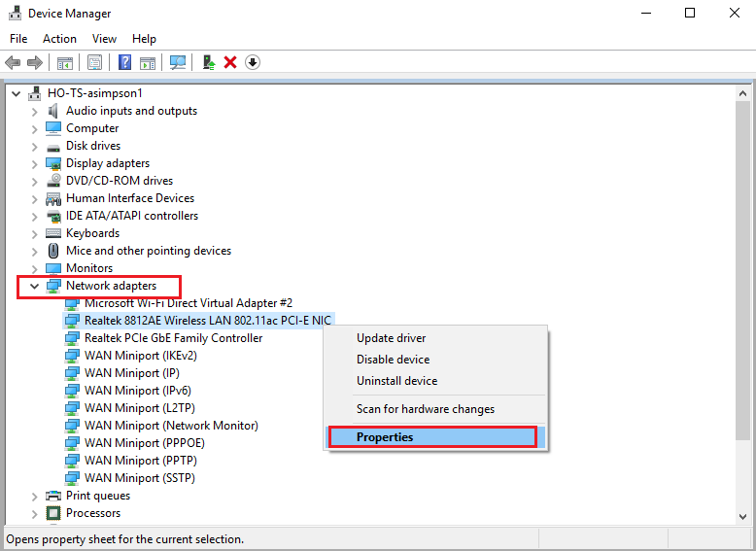Select WAN Miniport (PPTP)

pyautogui.click(x=140, y=461)
